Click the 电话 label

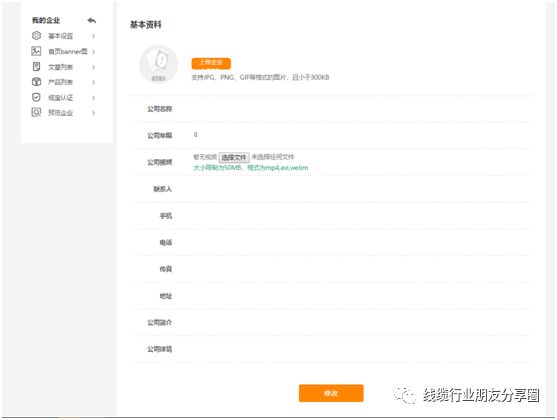[x=166, y=242]
